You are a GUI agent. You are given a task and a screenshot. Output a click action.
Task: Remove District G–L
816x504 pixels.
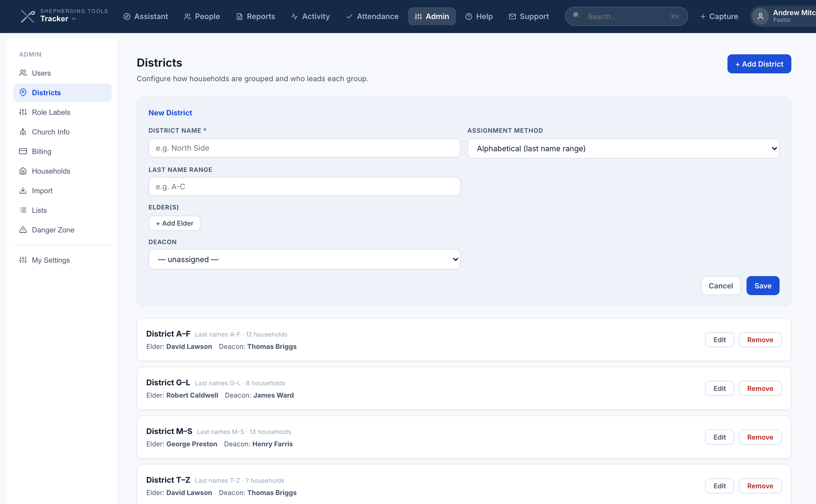click(760, 388)
